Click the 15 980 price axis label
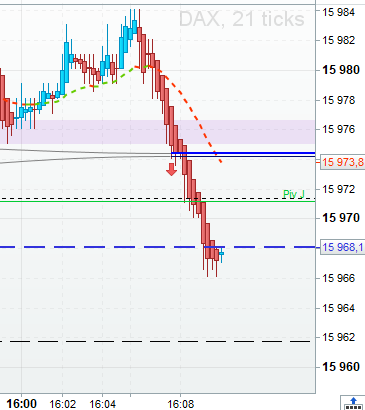 pyautogui.click(x=341, y=70)
